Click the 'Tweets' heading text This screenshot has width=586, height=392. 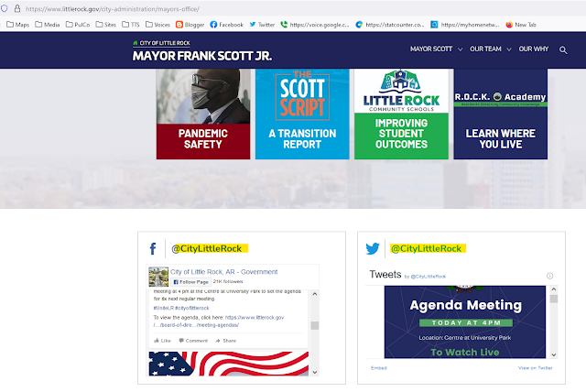coord(385,274)
